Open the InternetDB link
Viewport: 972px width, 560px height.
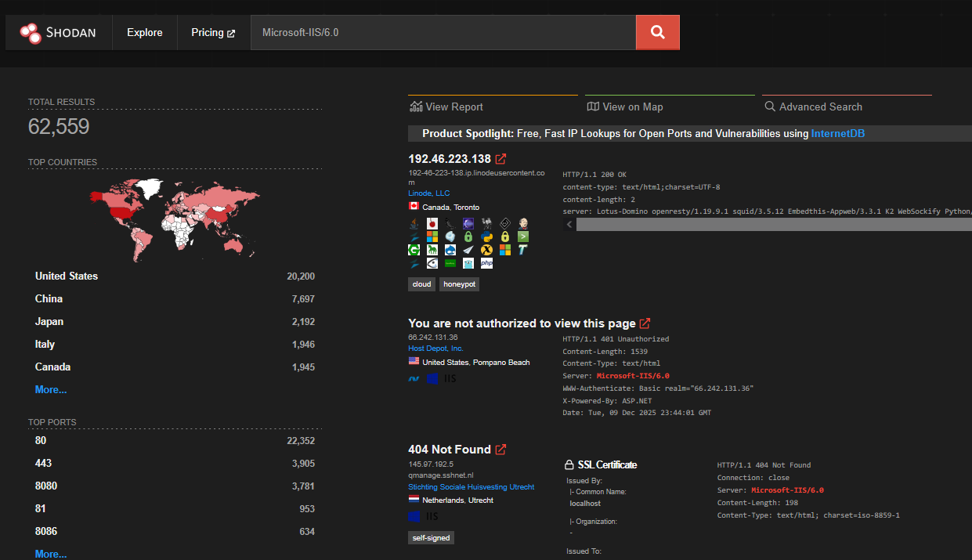837,133
